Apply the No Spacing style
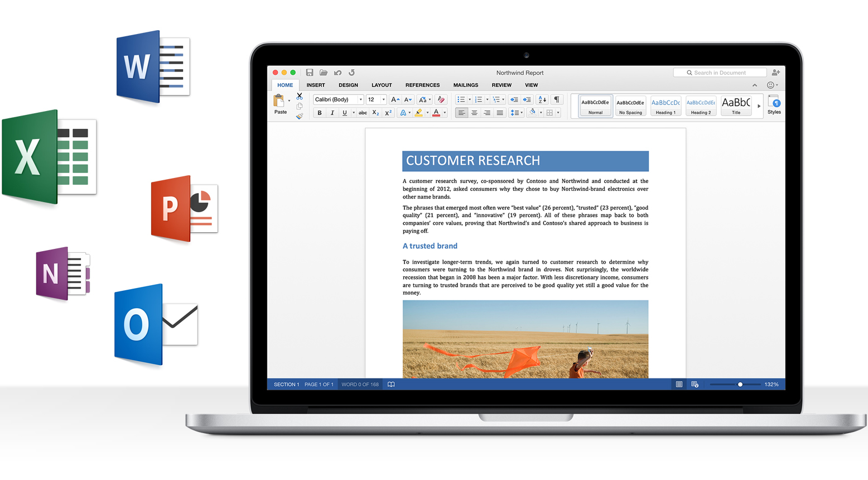 coord(630,105)
